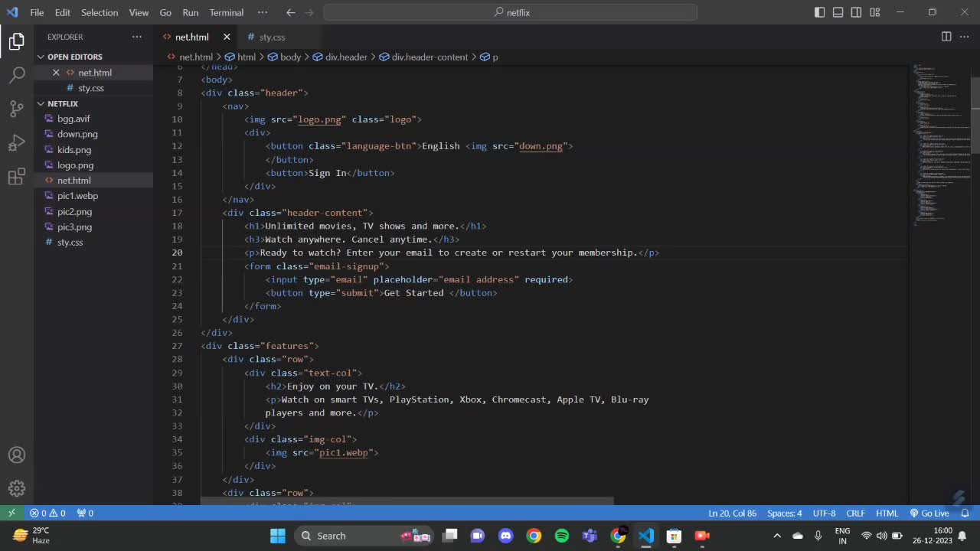The height and width of the screenshot is (551, 980).
Task: Open the Edit menu
Action: coord(63,12)
